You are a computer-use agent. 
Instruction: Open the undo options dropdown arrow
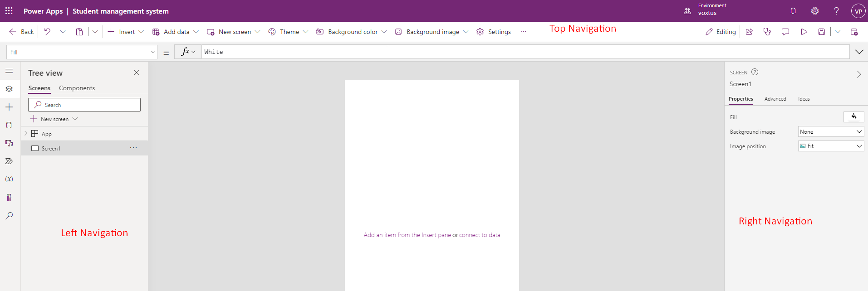(x=63, y=32)
